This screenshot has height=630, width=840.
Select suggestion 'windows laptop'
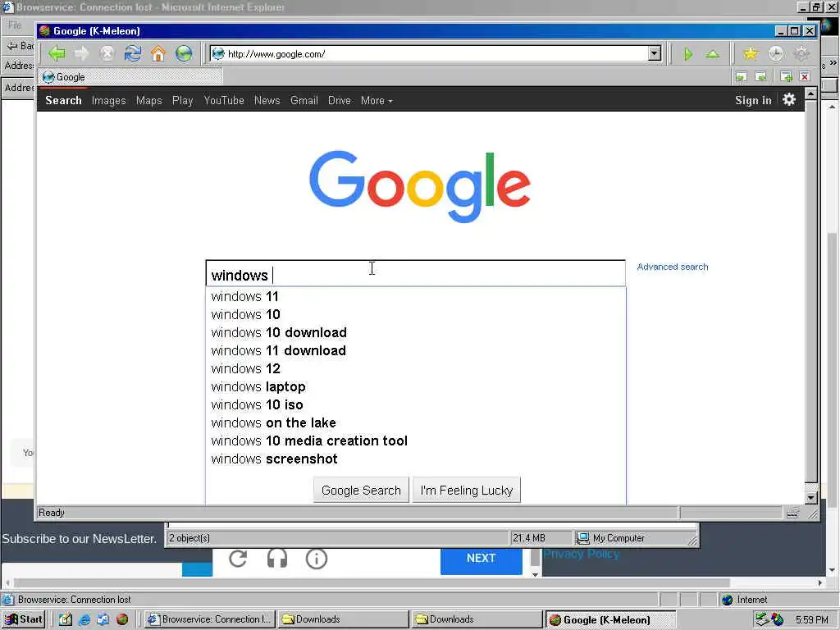(x=416, y=387)
